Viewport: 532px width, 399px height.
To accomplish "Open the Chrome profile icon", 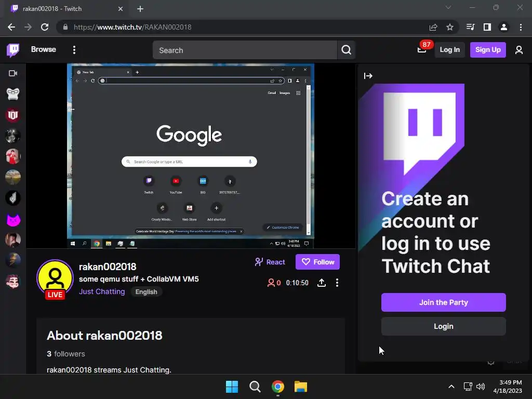I will tap(504, 27).
